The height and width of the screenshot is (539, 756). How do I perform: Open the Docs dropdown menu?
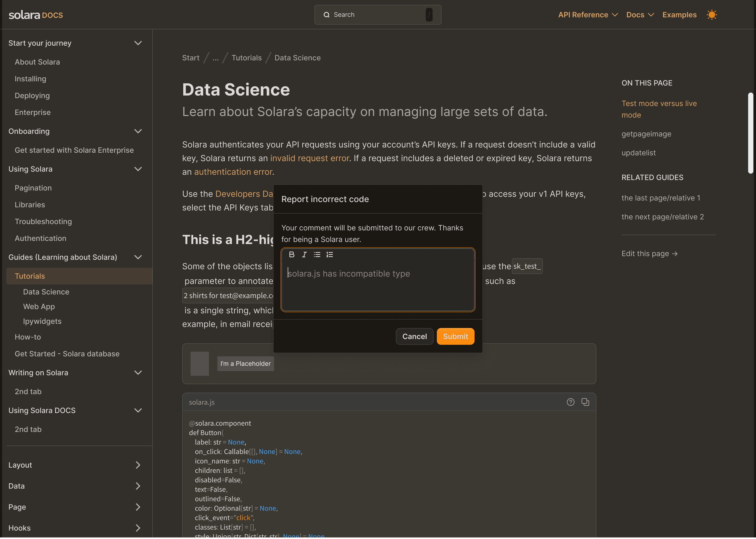[640, 15]
